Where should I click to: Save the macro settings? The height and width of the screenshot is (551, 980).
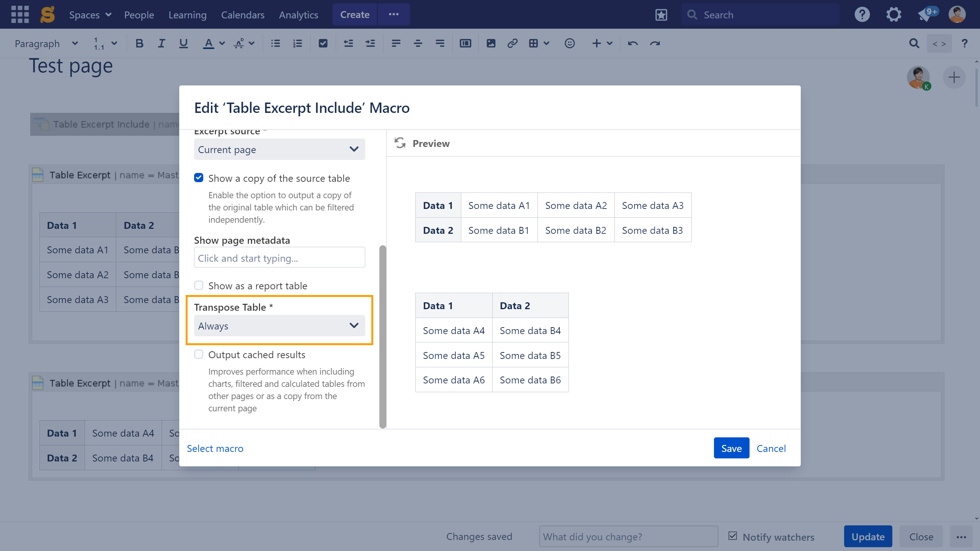tap(732, 448)
